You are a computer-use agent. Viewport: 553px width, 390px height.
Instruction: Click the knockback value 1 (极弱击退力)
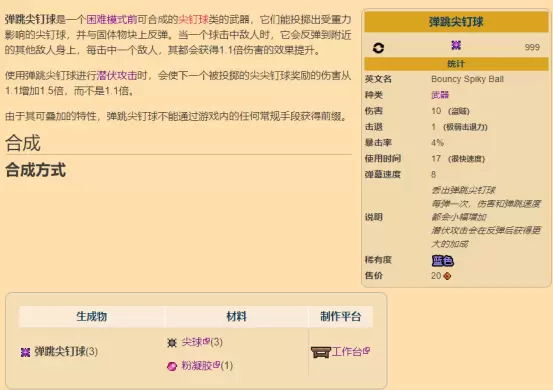[459, 127]
